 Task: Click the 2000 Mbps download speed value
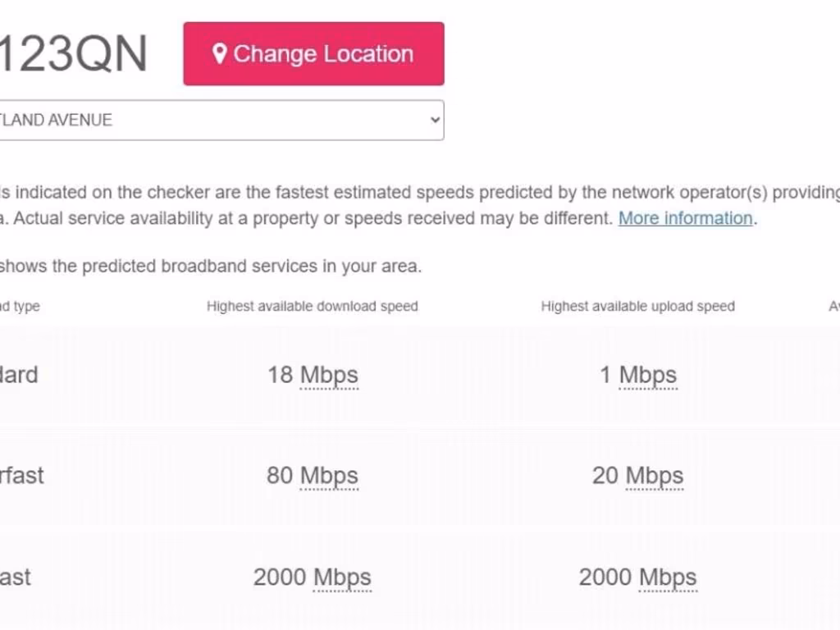click(x=312, y=577)
